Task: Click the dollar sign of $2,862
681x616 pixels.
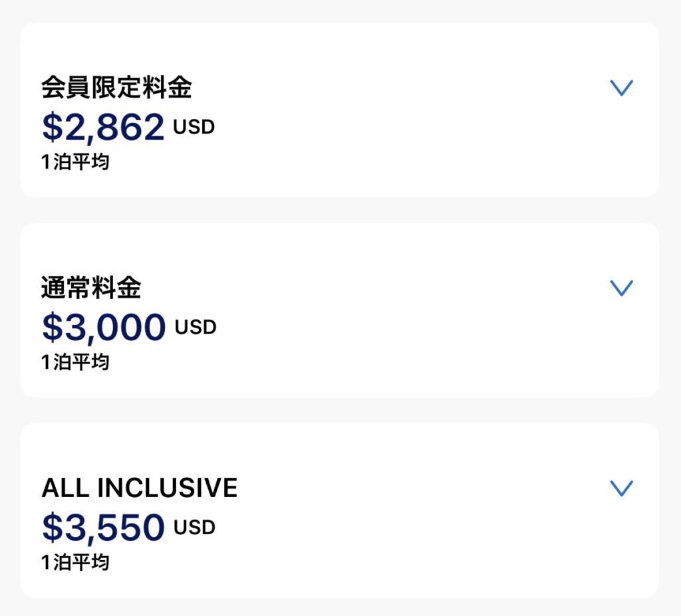Action: click(51, 127)
